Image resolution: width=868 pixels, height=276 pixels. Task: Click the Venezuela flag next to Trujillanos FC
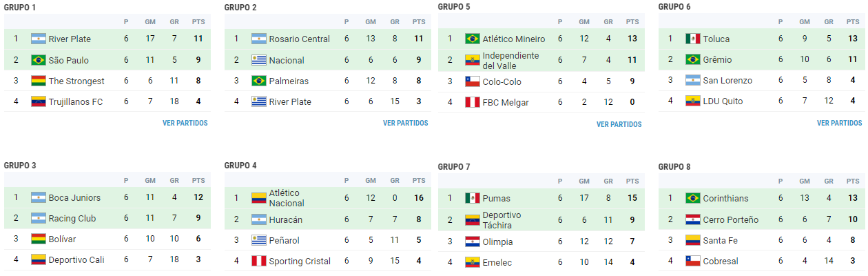click(x=39, y=101)
